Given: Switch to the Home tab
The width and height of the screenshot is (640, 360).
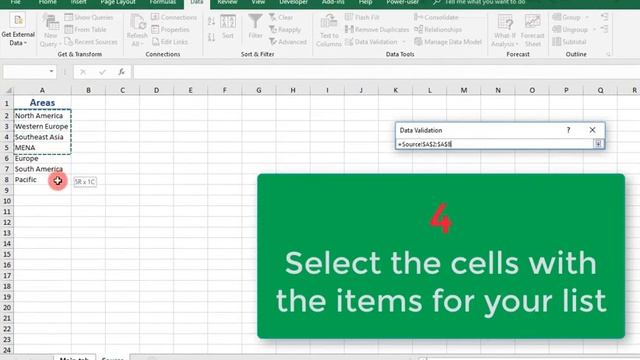Looking at the screenshot, I should [47, 2].
